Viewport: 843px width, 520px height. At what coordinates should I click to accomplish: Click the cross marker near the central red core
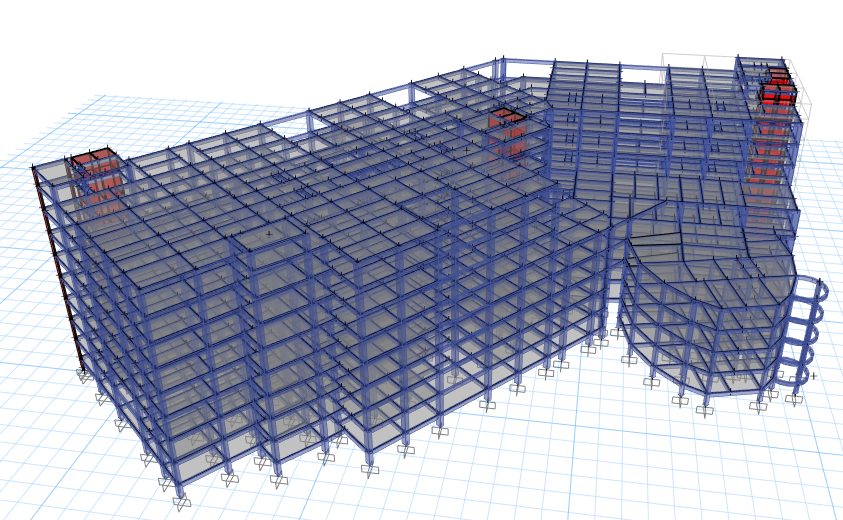[x=466, y=151]
